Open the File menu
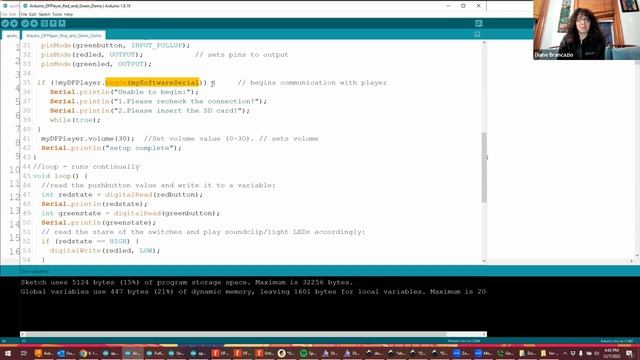 24,14
